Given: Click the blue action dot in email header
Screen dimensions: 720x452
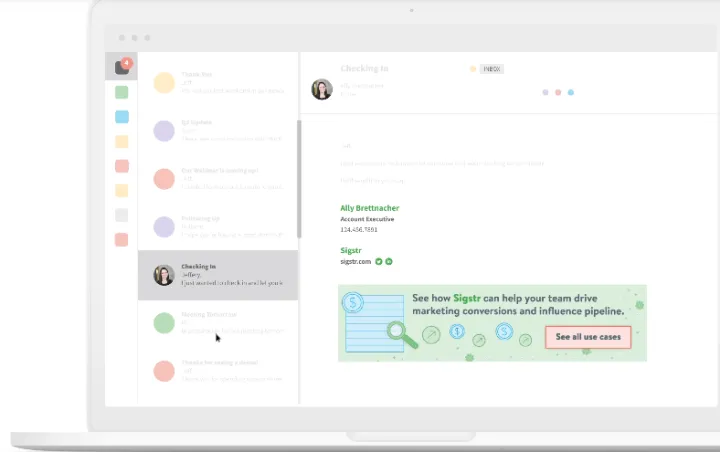Looking at the screenshot, I should tap(571, 92).
